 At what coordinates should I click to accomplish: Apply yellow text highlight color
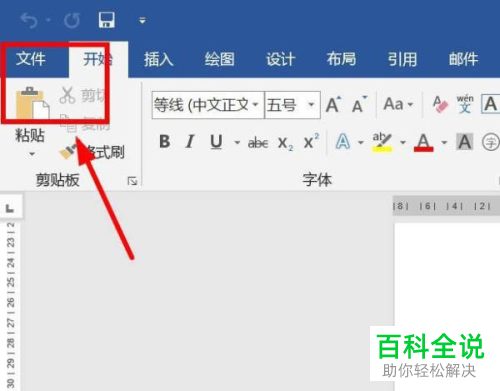pyautogui.click(x=382, y=142)
